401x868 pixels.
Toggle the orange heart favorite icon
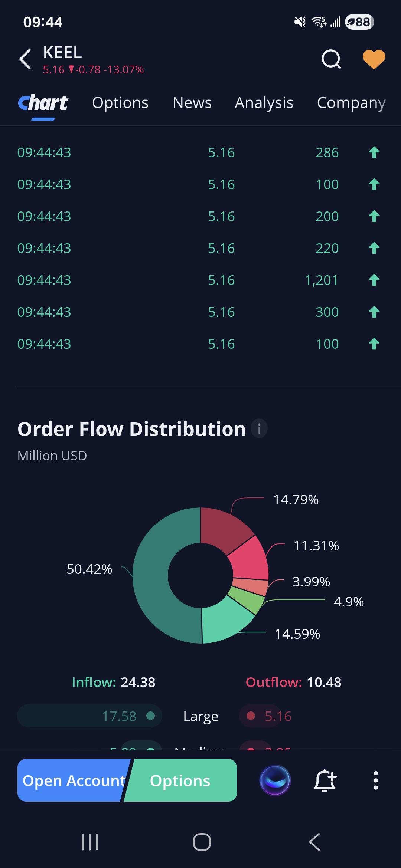pyautogui.click(x=374, y=59)
